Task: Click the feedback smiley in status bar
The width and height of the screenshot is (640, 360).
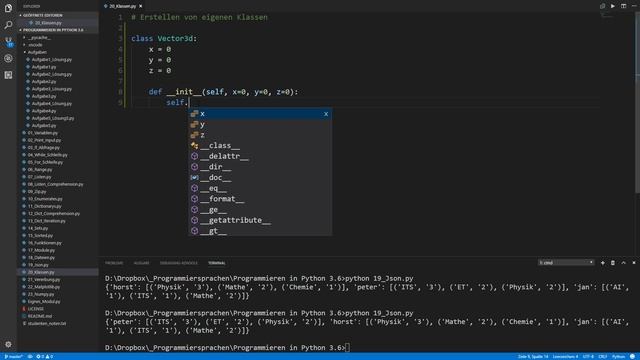Action: click(632, 356)
